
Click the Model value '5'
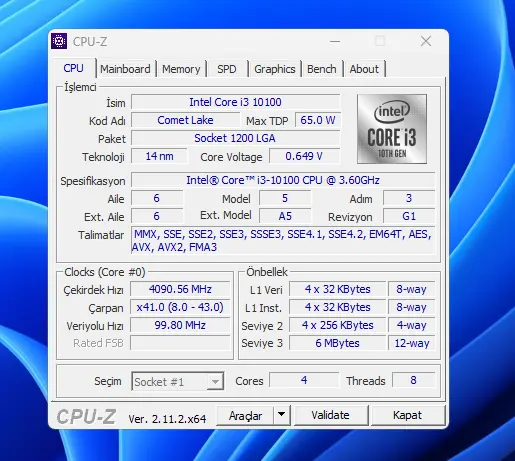[285, 198]
